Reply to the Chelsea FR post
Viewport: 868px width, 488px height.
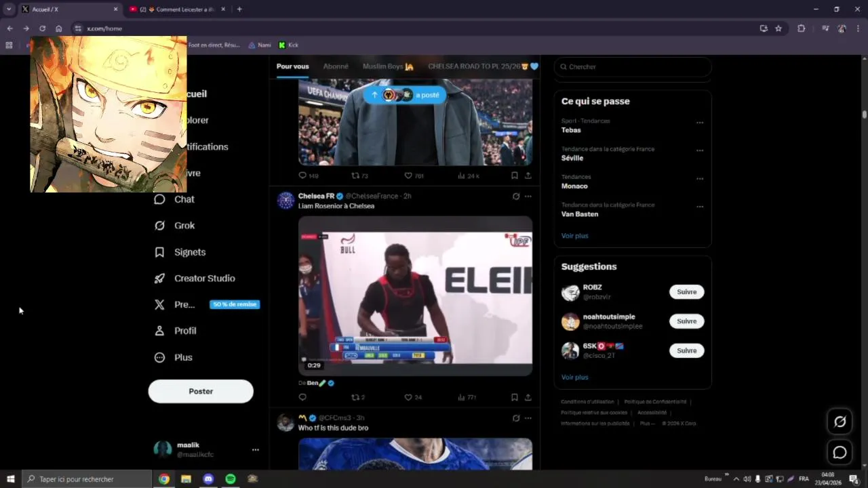[302, 397]
